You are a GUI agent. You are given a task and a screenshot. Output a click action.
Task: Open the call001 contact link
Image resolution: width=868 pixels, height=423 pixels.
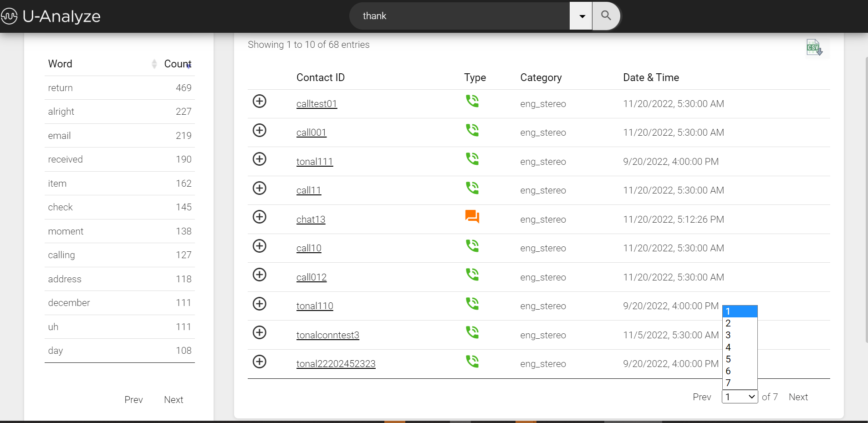[311, 133]
